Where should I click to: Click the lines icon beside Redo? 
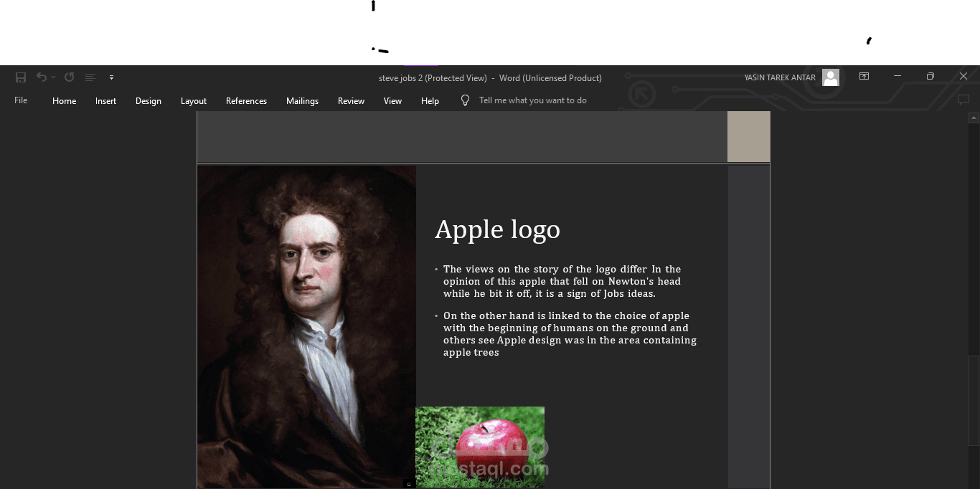pyautogui.click(x=90, y=77)
